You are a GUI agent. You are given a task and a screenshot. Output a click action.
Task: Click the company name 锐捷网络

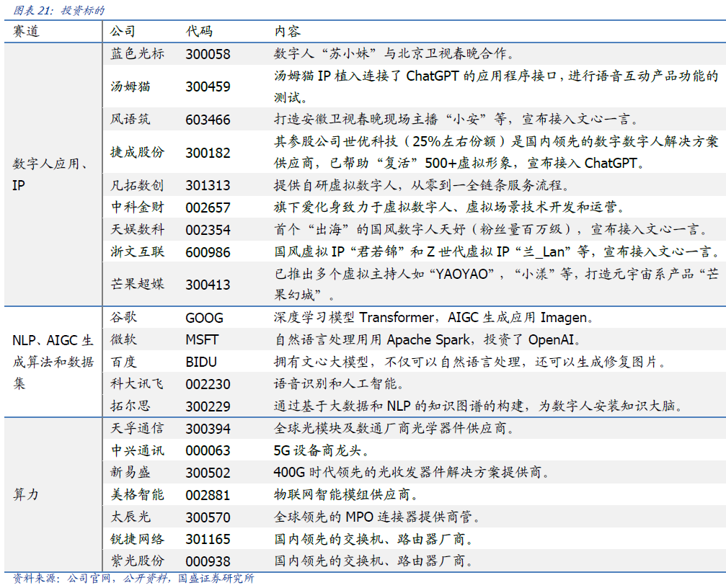coord(137,539)
